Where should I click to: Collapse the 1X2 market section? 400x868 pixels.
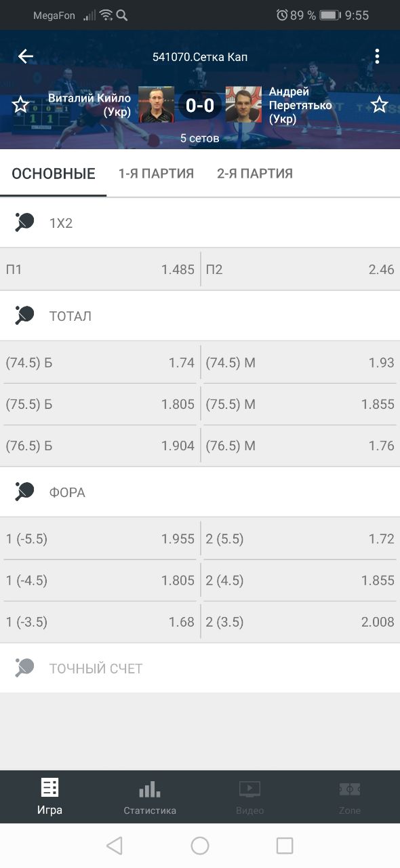coord(200,222)
